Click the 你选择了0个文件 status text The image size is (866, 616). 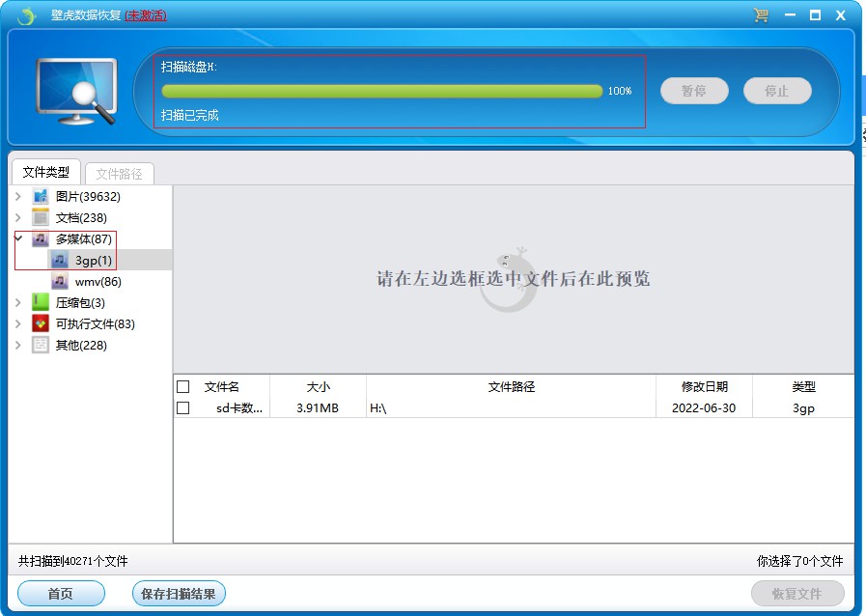tap(799, 561)
